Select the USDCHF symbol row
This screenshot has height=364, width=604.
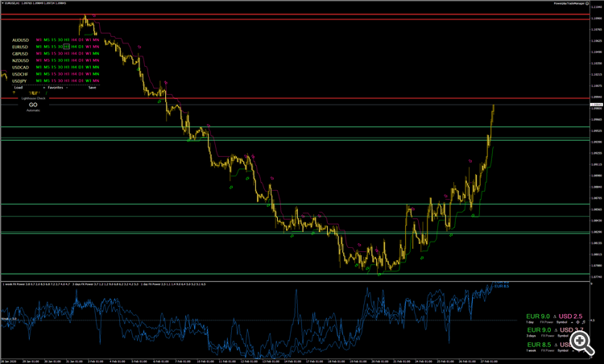point(20,74)
